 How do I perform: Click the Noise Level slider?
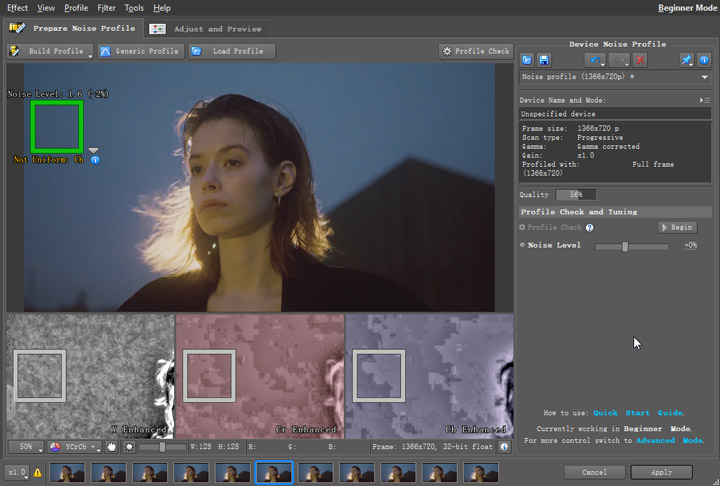click(631, 247)
